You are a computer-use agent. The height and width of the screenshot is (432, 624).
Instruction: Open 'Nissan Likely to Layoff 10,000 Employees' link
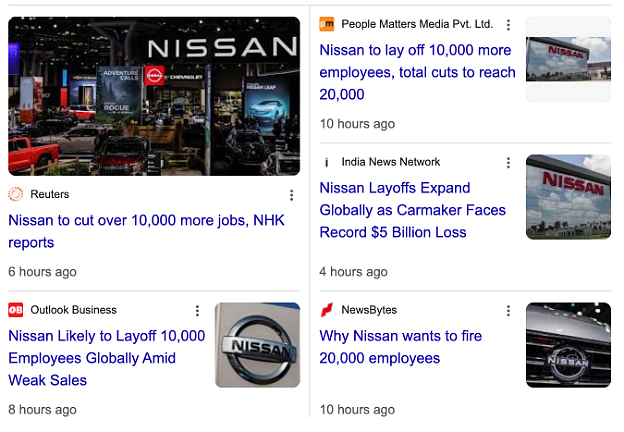tap(107, 358)
